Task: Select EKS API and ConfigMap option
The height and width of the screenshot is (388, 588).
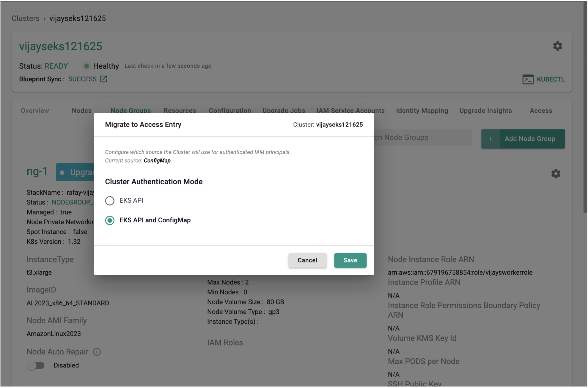Action: point(110,220)
